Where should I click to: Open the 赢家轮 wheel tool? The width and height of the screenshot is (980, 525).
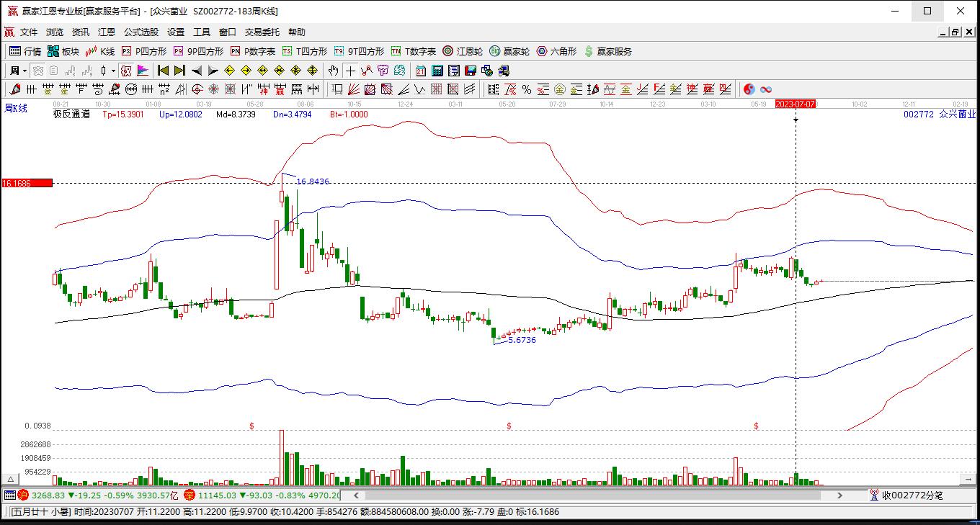point(509,51)
